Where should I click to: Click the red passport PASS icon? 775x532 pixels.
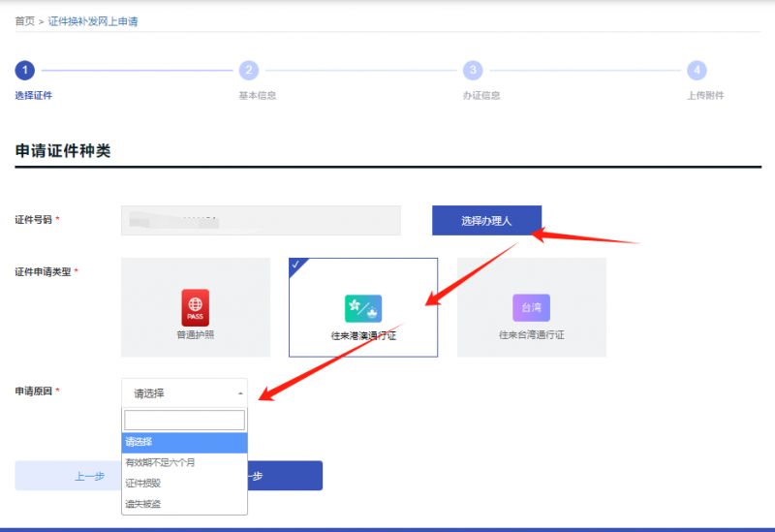point(195,307)
